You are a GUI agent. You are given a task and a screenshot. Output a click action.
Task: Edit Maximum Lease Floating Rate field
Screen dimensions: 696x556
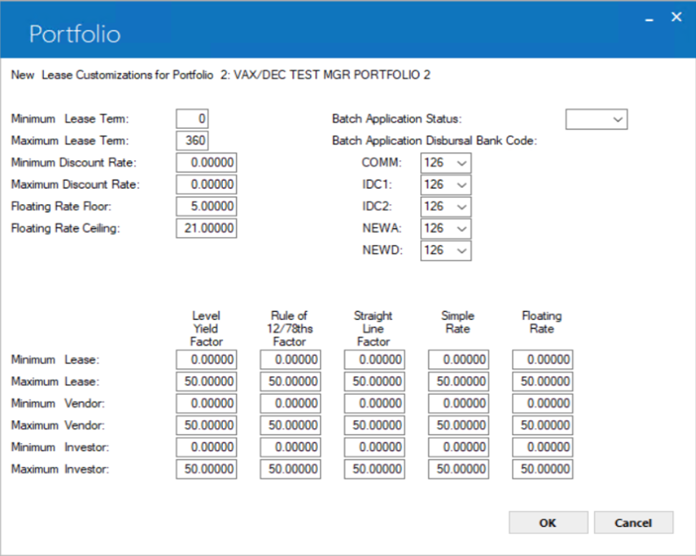coord(542,382)
